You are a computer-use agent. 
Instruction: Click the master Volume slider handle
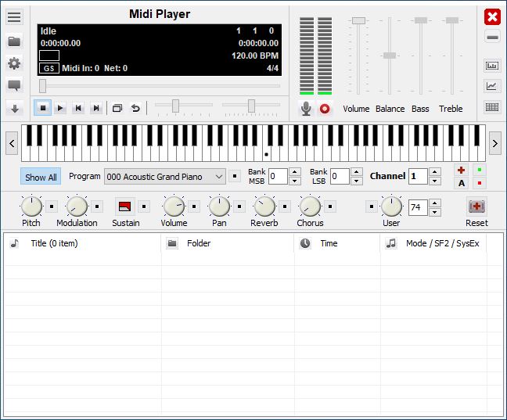(358, 20)
